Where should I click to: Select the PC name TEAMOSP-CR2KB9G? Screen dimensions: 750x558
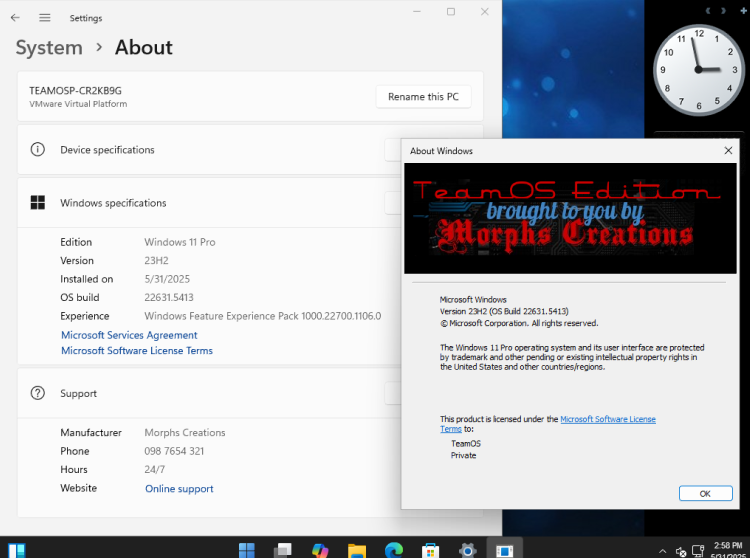pos(75,90)
